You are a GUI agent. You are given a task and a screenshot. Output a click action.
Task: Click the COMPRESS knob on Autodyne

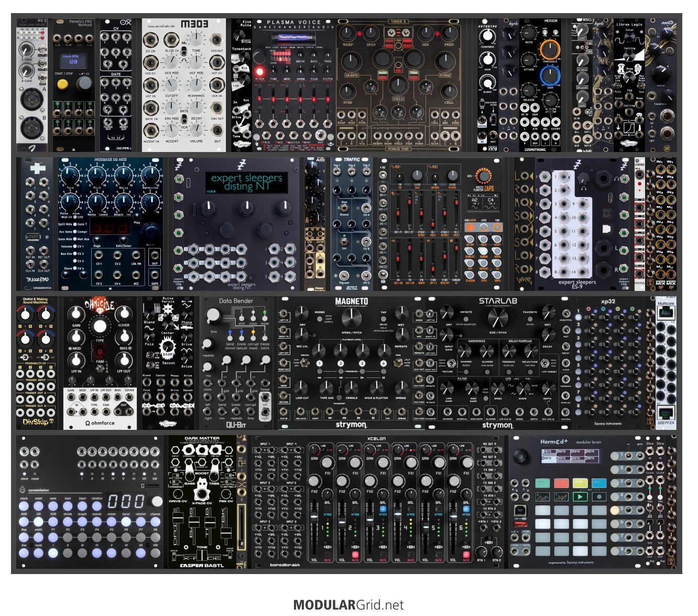coord(488,36)
